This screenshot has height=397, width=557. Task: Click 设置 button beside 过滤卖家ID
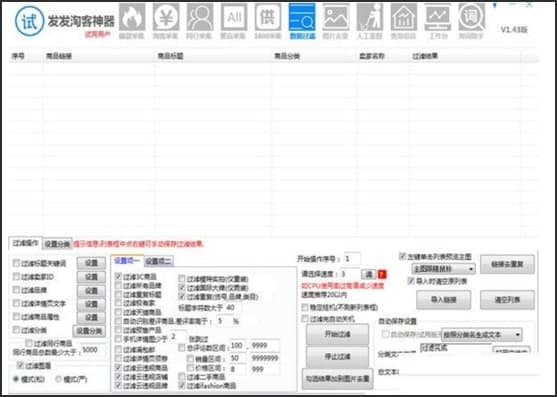pyautogui.click(x=91, y=277)
